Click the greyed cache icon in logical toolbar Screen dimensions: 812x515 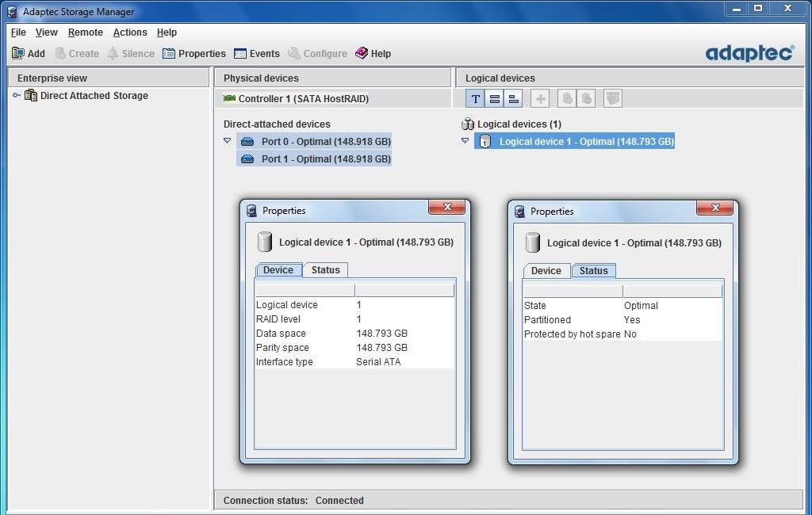613,98
